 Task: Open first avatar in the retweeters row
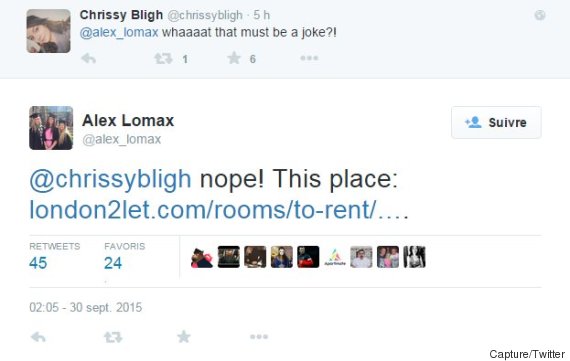[x=202, y=257]
